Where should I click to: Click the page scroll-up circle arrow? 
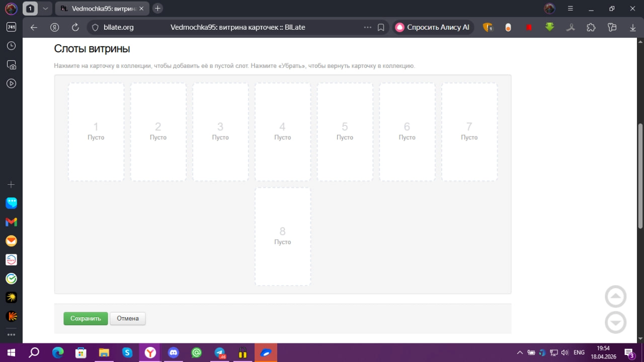(615, 297)
